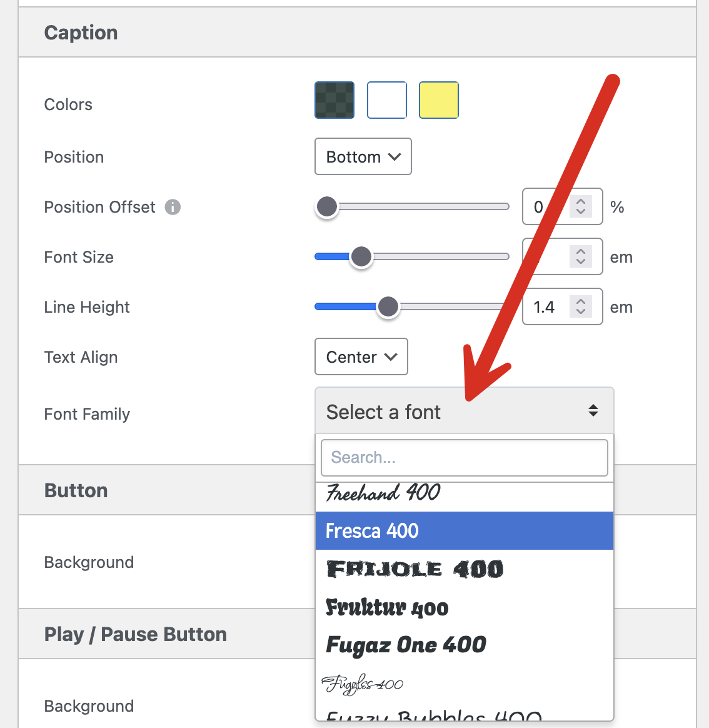709x728 pixels.
Task: Pick the Fruktur 400 font
Action: pos(388,607)
